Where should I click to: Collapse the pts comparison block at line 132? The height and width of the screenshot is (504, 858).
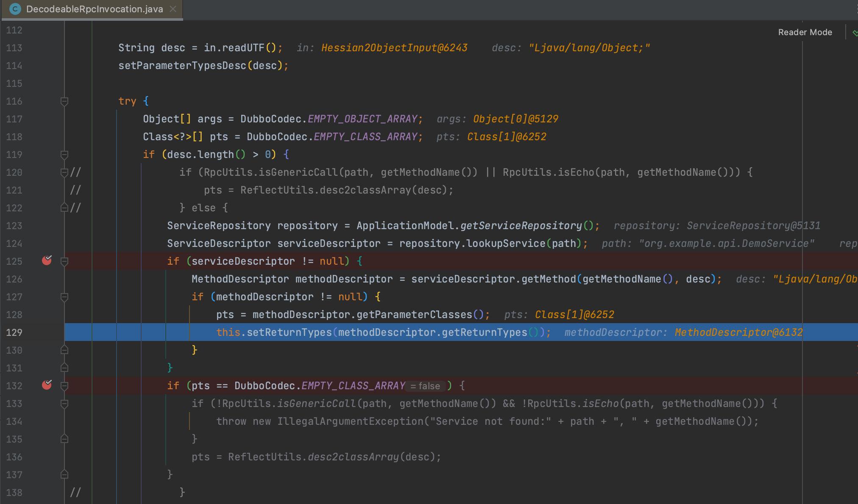[x=64, y=386]
